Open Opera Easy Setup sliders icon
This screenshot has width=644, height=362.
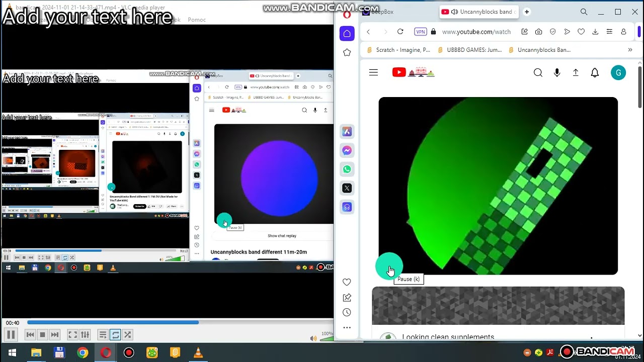pyautogui.click(x=609, y=32)
